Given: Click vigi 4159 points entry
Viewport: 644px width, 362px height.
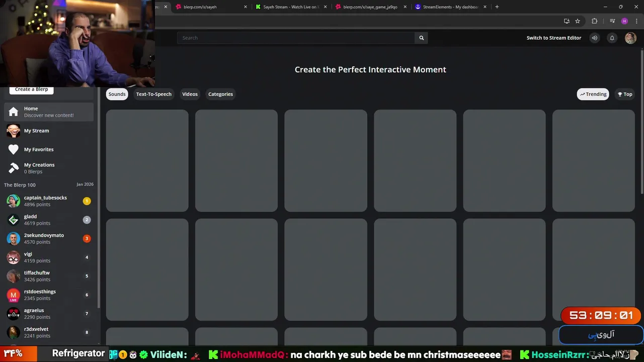Looking at the screenshot, I should point(49,257).
